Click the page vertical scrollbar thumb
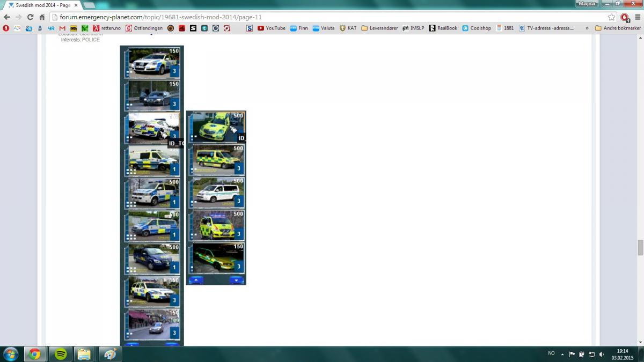Image resolution: width=644 pixels, height=362 pixels. [640, 248]
